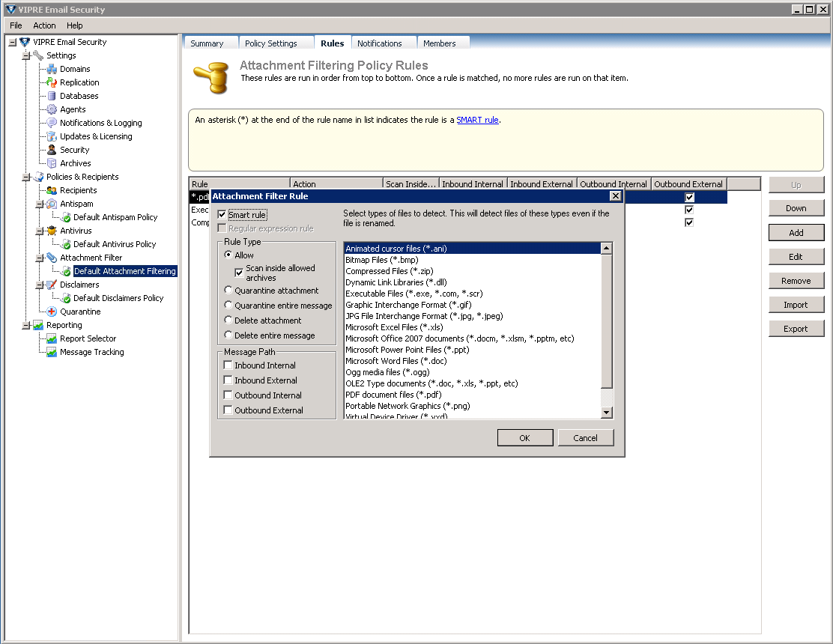This screenshot has width=833, height=644.
Task: Confirm the rule with OK button
Action: 525,438
